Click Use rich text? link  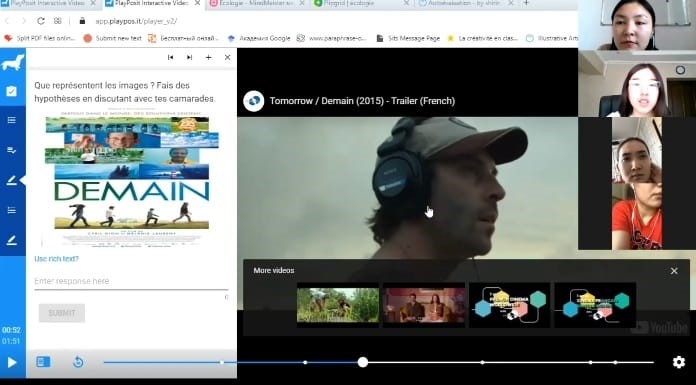coord(56,258)
